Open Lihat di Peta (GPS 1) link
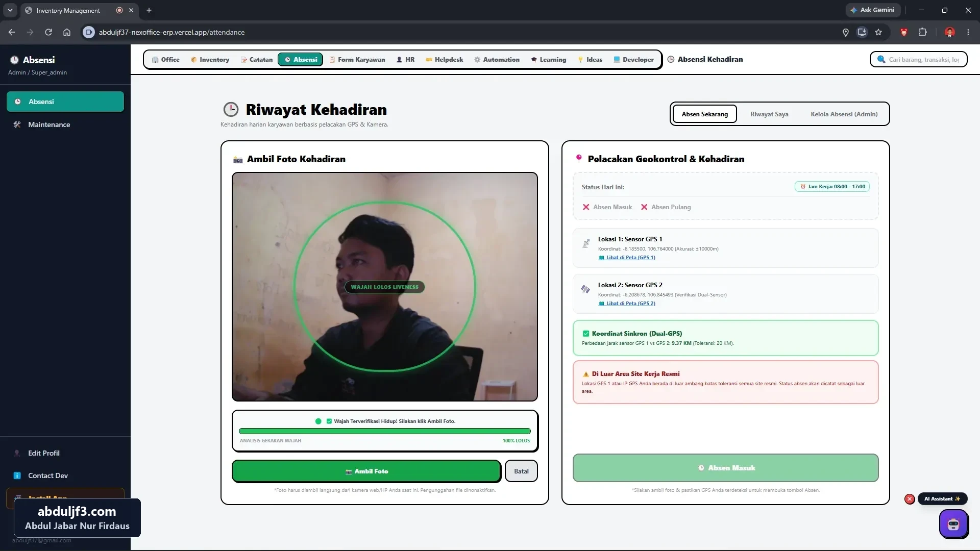This screenshot has width=980, height=551. point(627,258)
